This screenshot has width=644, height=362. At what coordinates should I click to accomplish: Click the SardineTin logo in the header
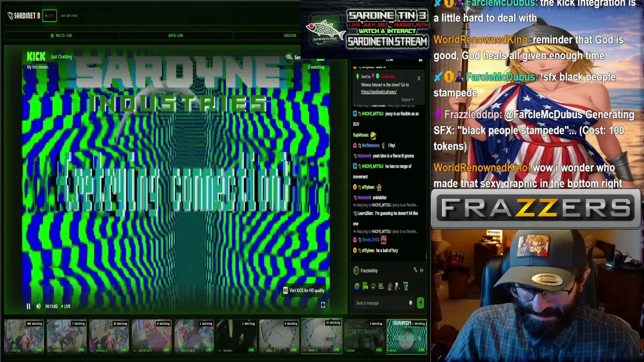(24, 16)
